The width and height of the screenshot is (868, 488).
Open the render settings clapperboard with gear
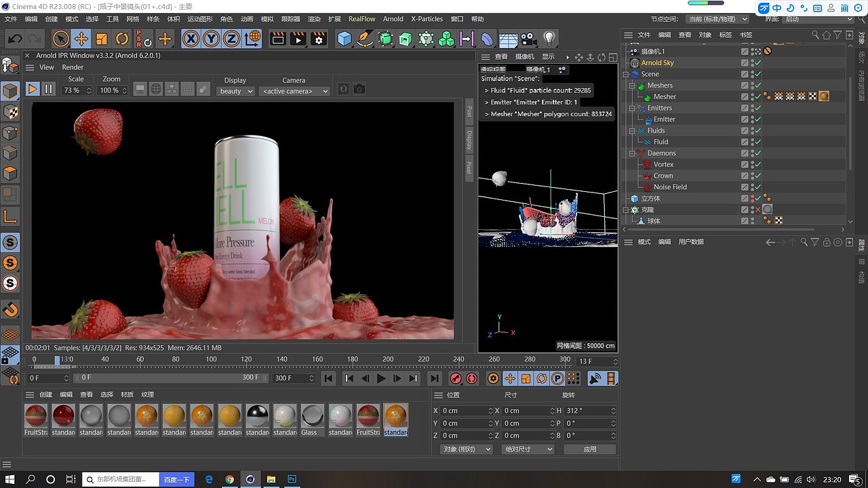319,39
